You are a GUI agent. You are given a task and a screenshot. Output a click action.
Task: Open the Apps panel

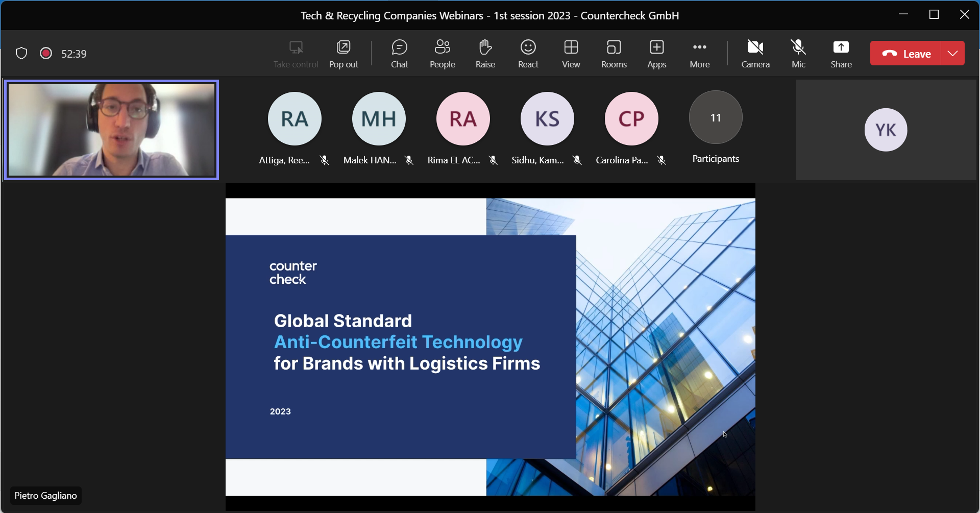656,54
